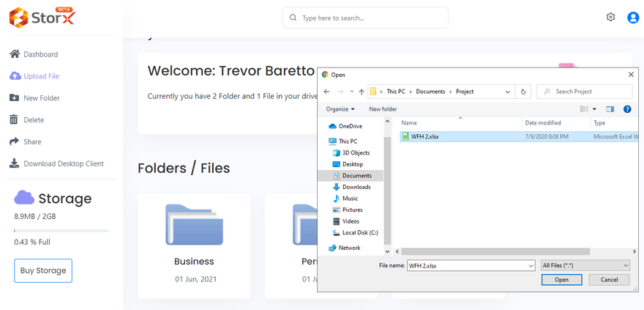This screenshot has width=644, height=310.
Task: Click the settings gear icon
Action: coord(610,18)
